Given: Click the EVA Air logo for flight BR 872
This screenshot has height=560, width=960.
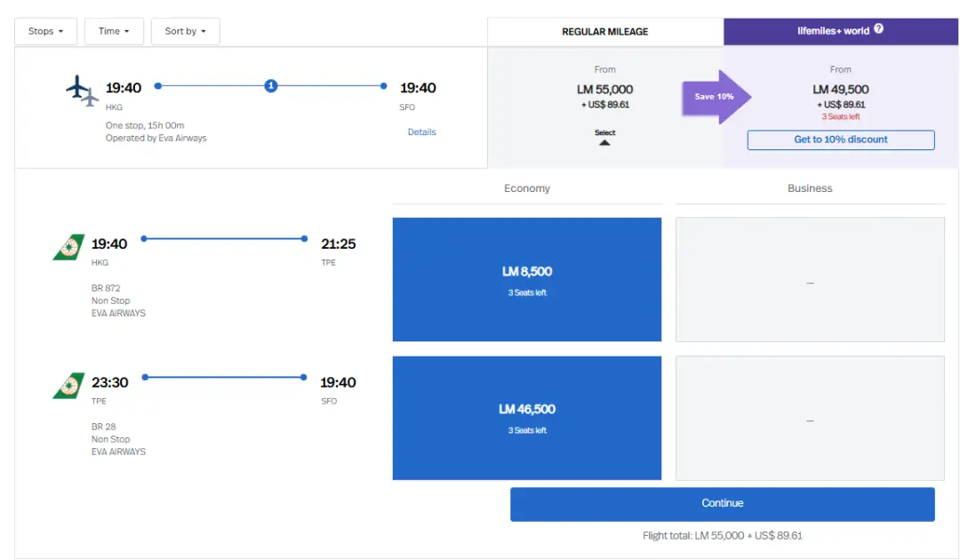Looking at the screenshot, I should (x=68, y=247).
